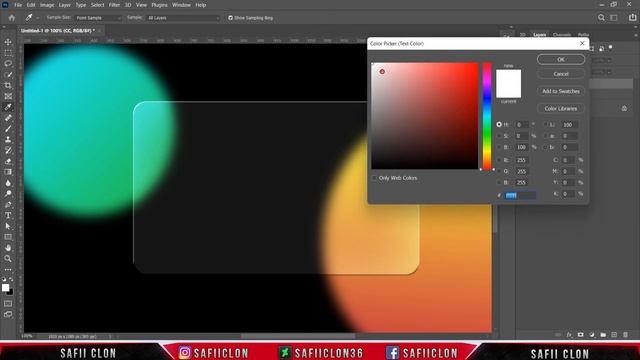640x360 pixels.
Task: Go to the Home screen icon
Action: (x=11, y=18)
